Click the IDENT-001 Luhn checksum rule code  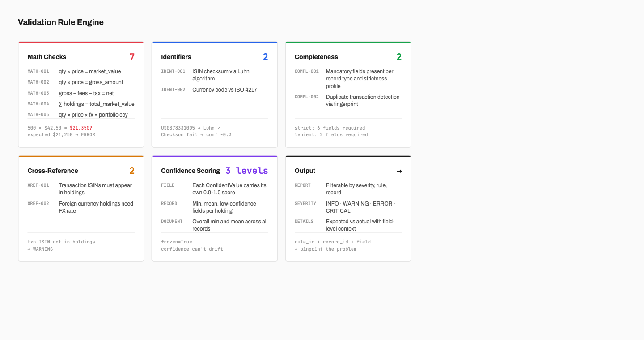[x=173, y=71]
